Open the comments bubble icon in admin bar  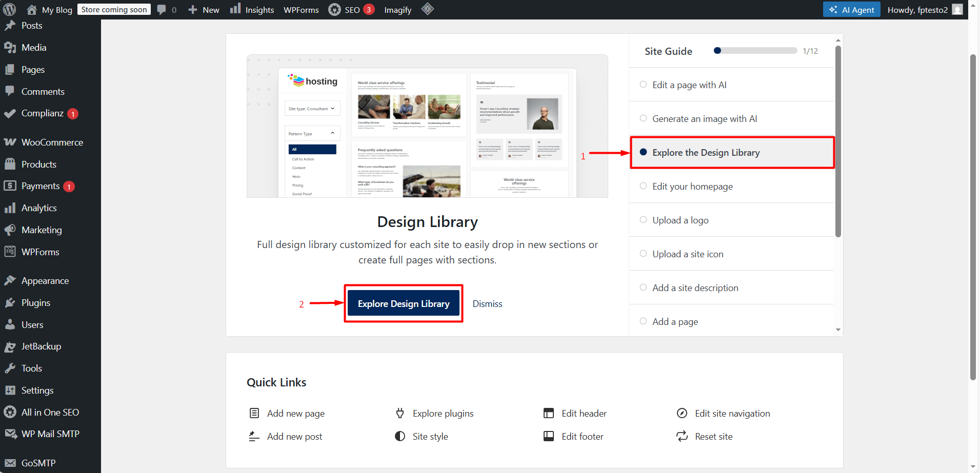(162, 10)
